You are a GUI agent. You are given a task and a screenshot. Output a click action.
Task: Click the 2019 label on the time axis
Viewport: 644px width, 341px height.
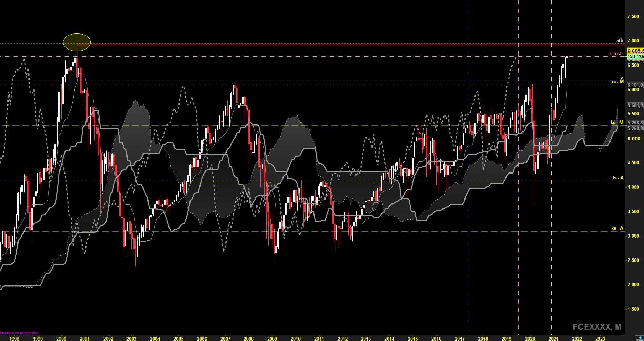pyautogui.click(x=507, y=339)
